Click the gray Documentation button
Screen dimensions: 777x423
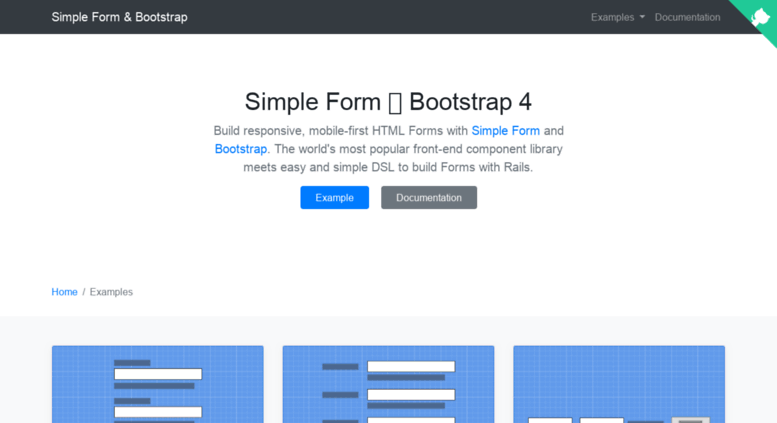click(429, 198)
